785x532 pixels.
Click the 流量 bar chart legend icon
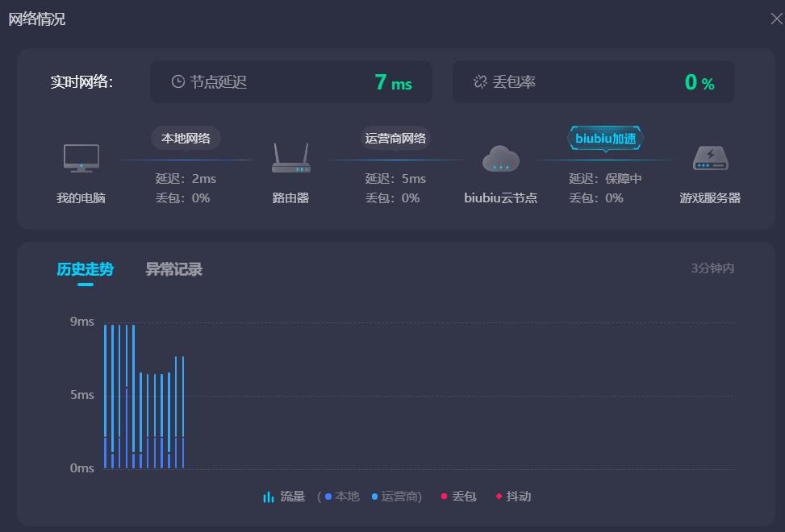pyautogui.click(x=269, y=497)
